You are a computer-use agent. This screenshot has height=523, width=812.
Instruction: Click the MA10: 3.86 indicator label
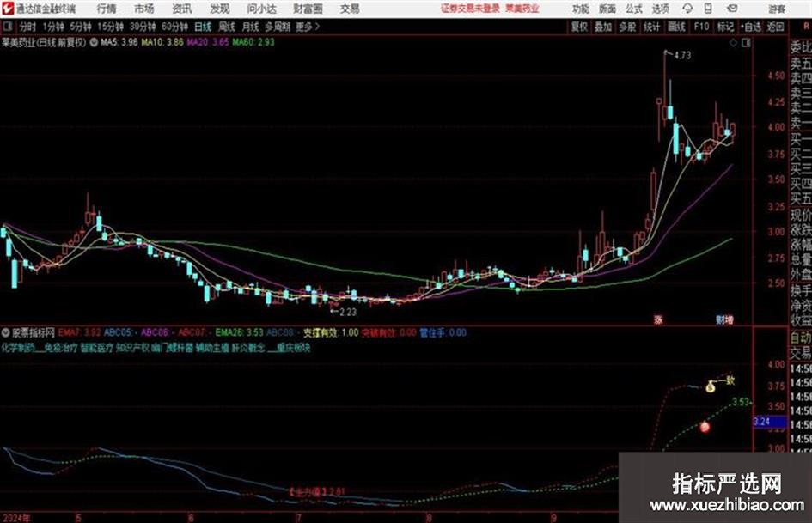(x=162, y=42)
